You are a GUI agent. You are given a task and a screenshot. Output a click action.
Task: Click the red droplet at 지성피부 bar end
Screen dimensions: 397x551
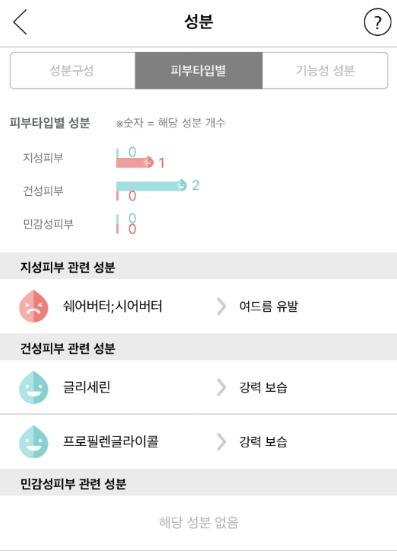(x=150, y=162)
